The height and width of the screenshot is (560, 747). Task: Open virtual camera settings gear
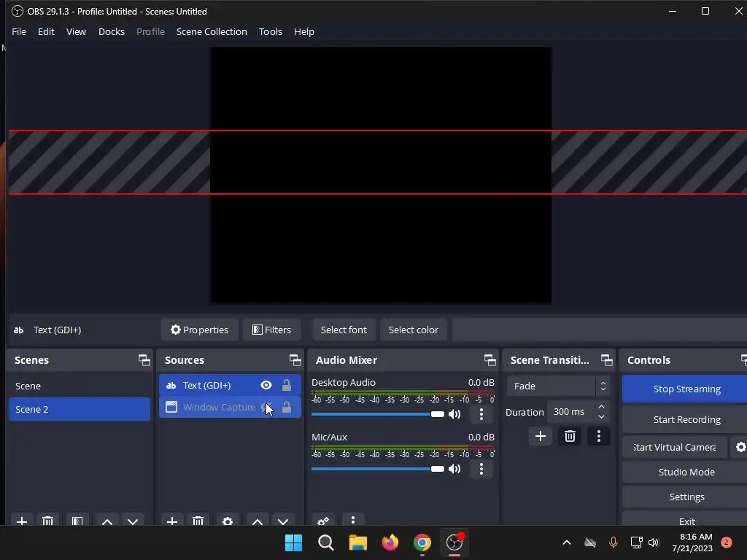pos(740,447)
